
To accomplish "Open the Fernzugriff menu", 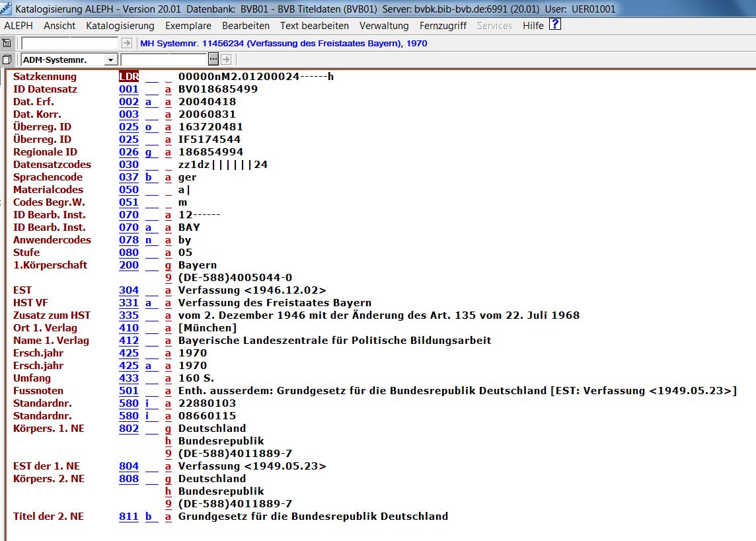I will point(443,26).
